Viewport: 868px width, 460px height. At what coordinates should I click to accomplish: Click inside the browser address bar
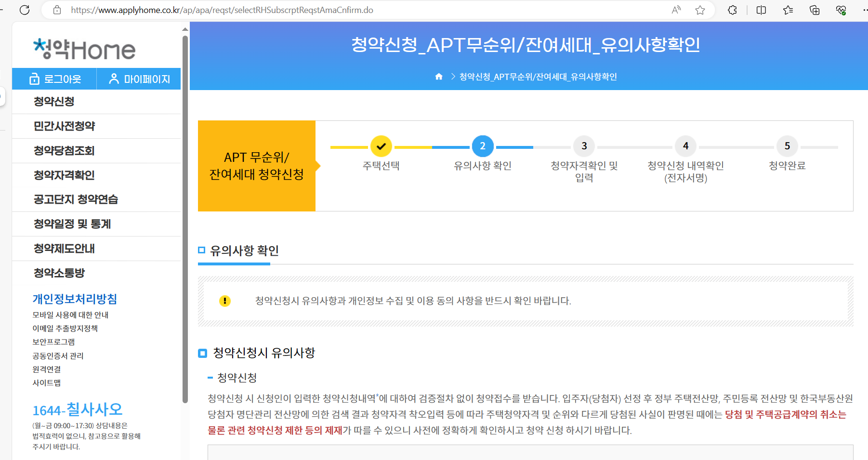(x=337, y=10)
